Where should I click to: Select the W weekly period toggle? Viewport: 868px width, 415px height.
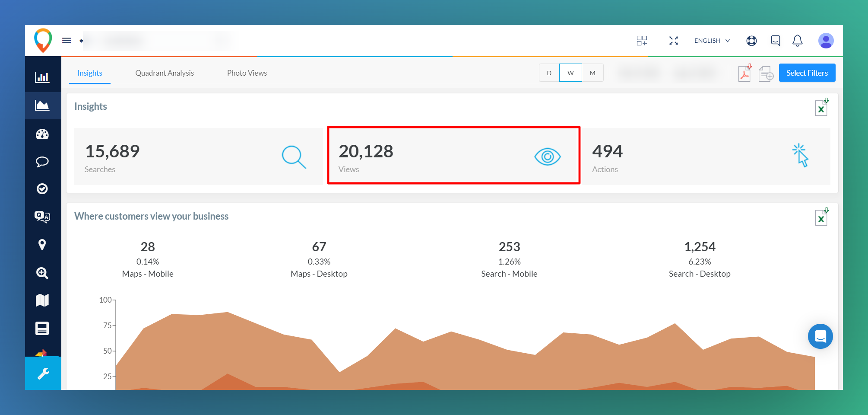pyautogui.click(x=570, y=73)
